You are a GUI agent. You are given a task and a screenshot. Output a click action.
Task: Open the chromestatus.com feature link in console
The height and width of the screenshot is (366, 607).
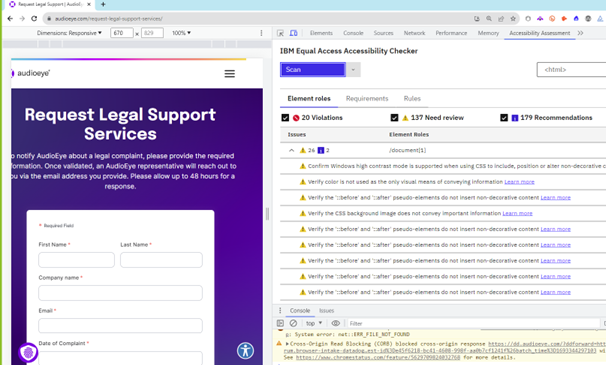click(378, 357)
